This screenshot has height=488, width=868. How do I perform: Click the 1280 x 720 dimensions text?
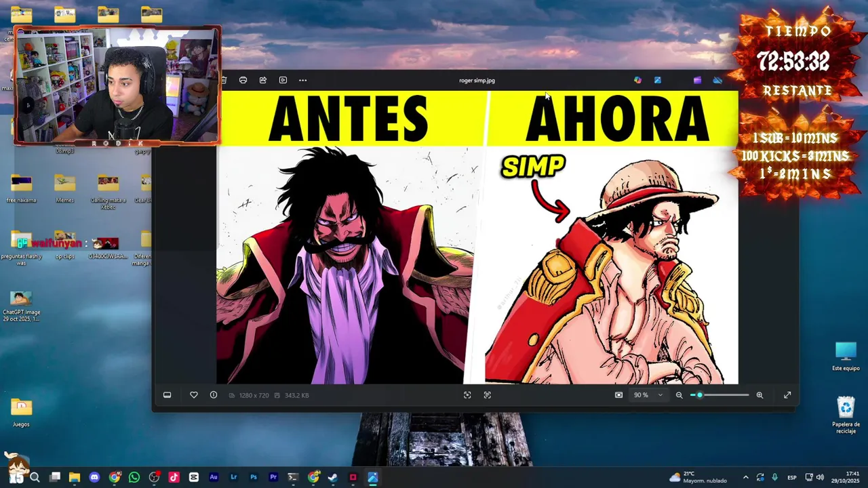pos(254,395)
